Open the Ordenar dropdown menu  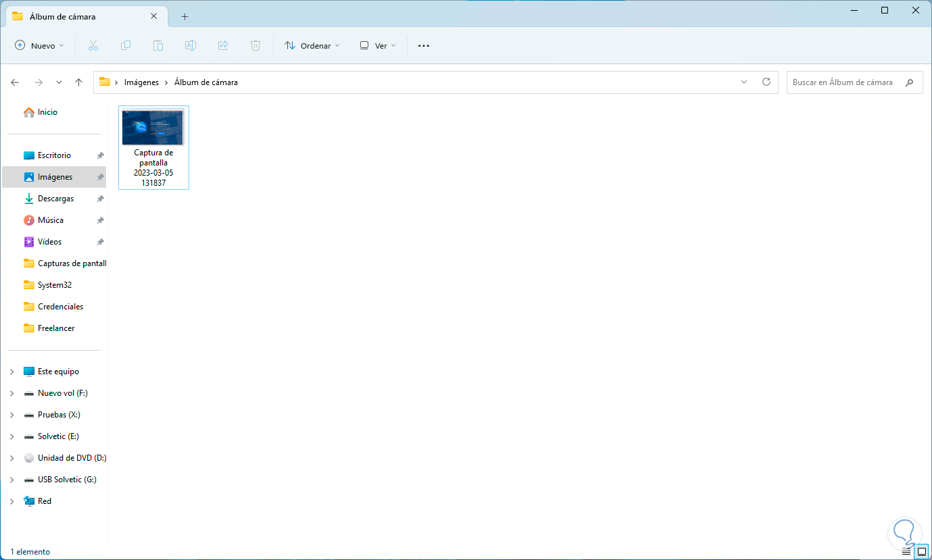tap(312, 45)
